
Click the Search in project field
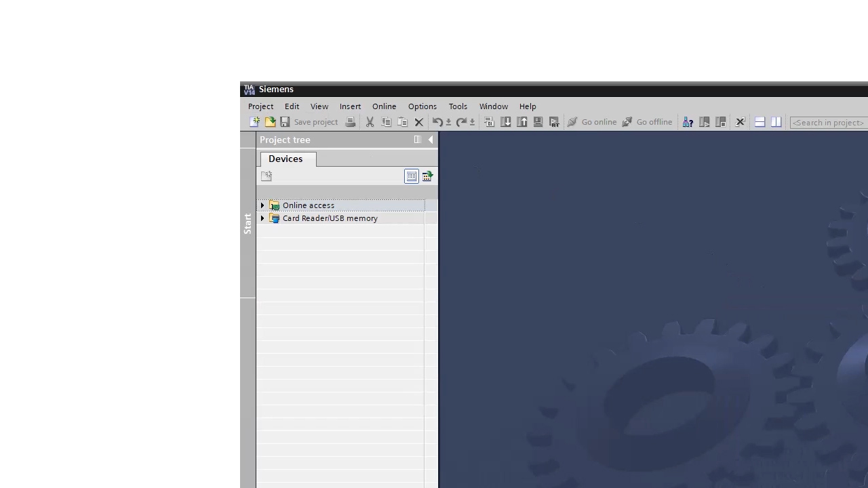point(827,123)
